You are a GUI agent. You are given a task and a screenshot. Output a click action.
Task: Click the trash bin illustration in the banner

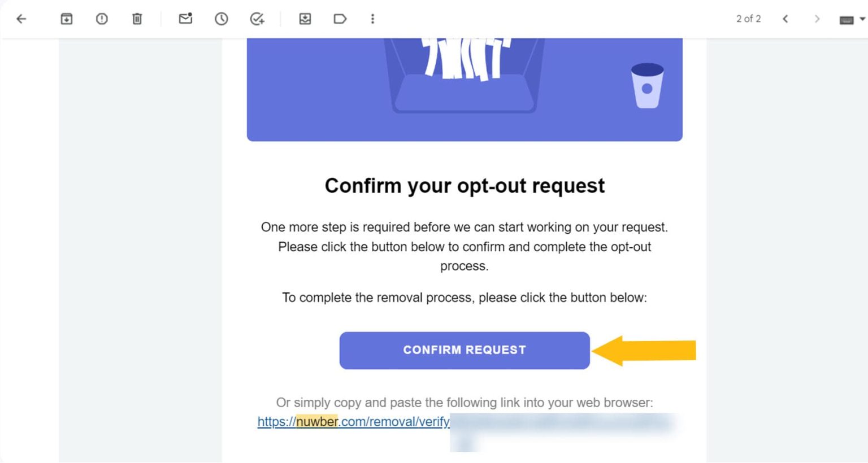648,85
